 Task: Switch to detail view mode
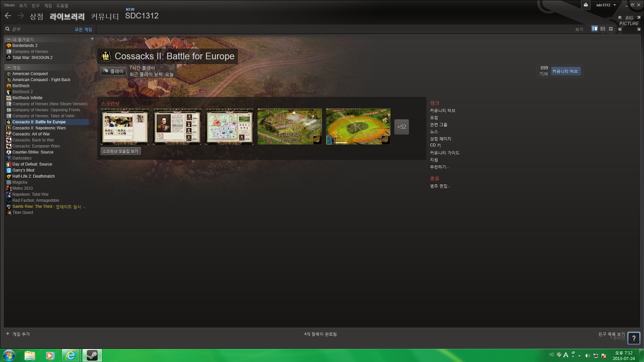click(x=594, y=29)
